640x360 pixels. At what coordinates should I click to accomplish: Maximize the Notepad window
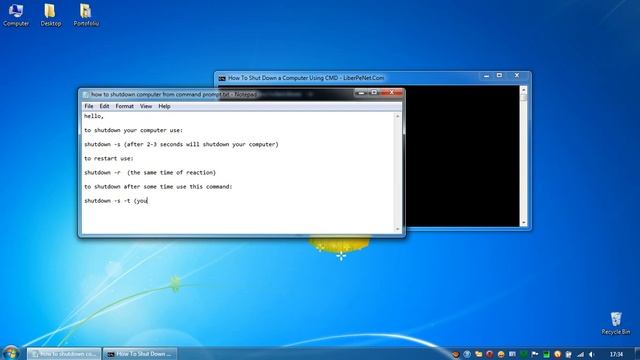pos(373,93)
